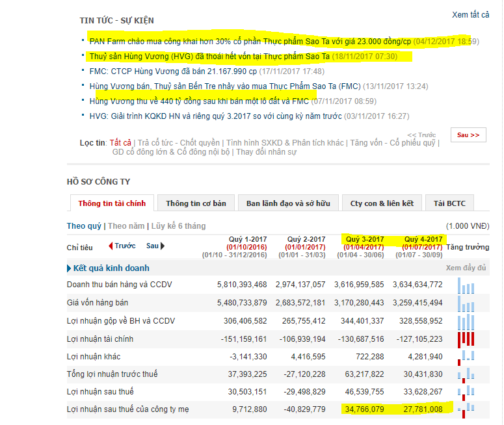Click growth bar chart for Doanh thu bán hàng row
Image resolution: width=504 pixels, height=425 pixels.
click(466, 285)
